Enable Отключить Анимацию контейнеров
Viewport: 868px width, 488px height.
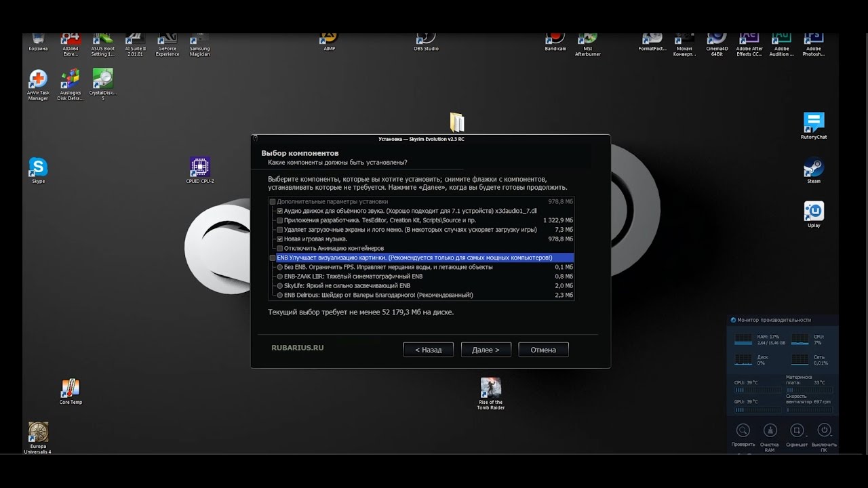280,248
